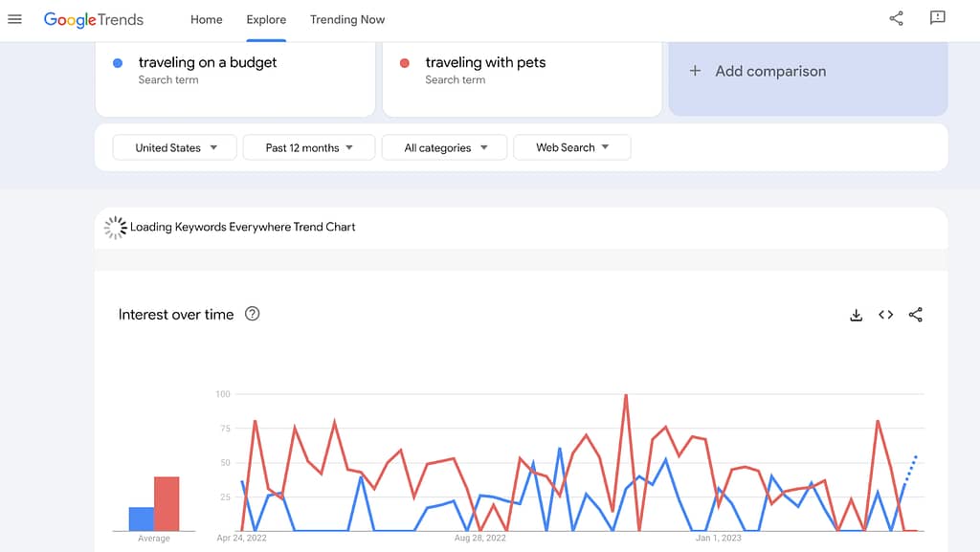Click the red peak at 100
980x552 pixels.
pos(626,395)
